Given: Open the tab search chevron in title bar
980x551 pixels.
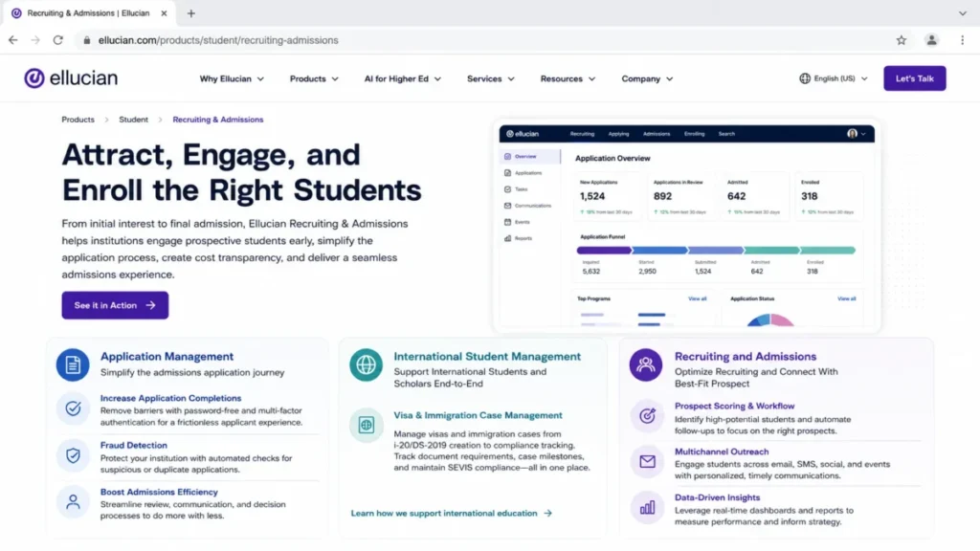Looking at the screenshot, I should 963,13.
